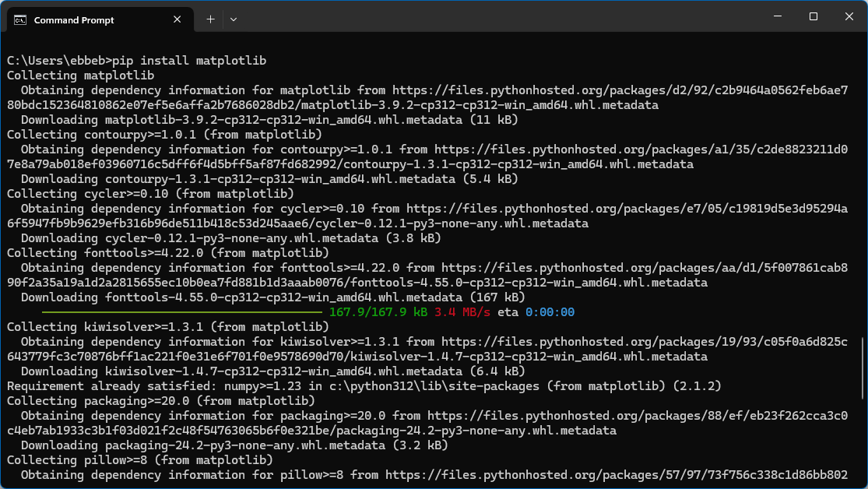Open a new terminal tab
868x489 pixels.
[210, 19]
